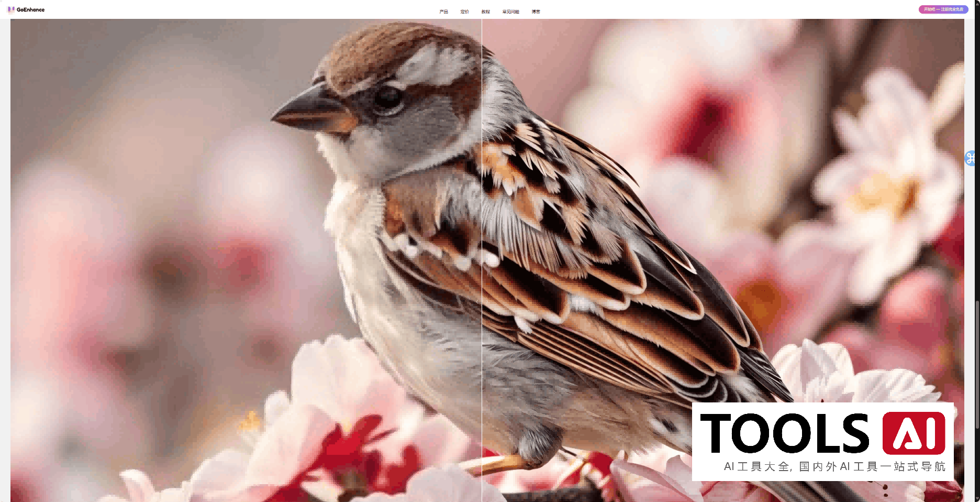
Task: Click the red AI badge icon
Action: (x=914, y=433)
